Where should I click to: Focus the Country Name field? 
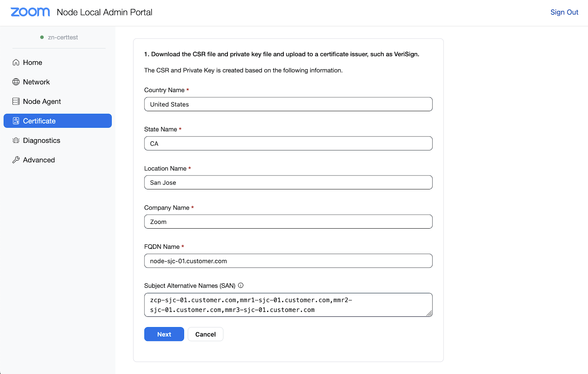[x=288, y=104]
